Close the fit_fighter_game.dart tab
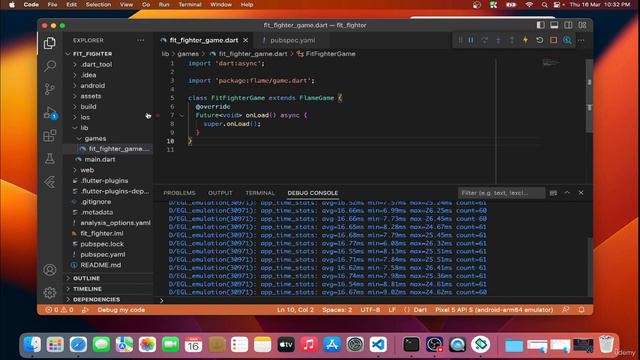This screenshot has width=640, height=360. (245, 40)
